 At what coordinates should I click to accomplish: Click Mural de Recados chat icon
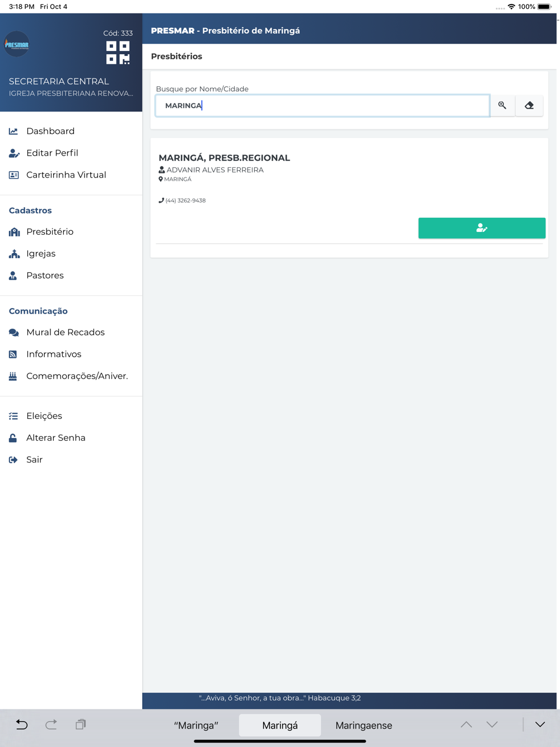tap(13, 332)
